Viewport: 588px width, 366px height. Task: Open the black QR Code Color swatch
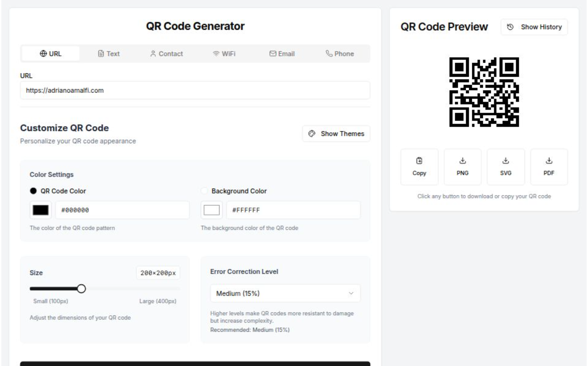(40, 210)
